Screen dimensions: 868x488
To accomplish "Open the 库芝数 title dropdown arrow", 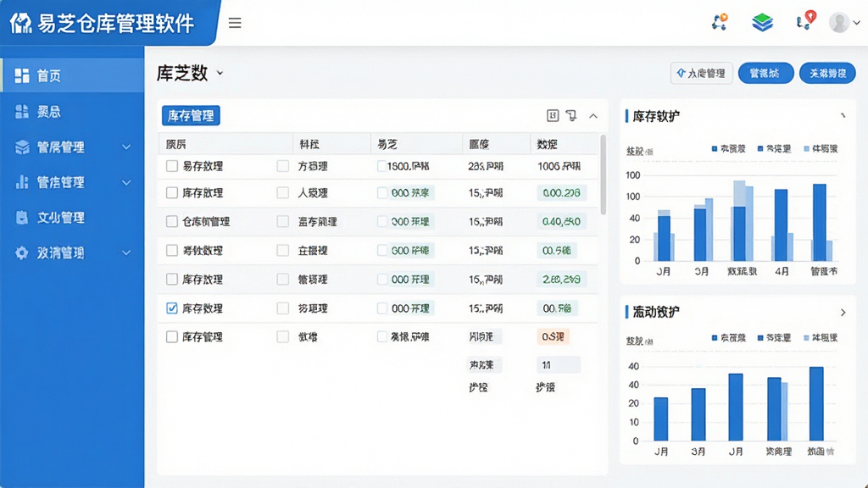I will tap(220, 73).
